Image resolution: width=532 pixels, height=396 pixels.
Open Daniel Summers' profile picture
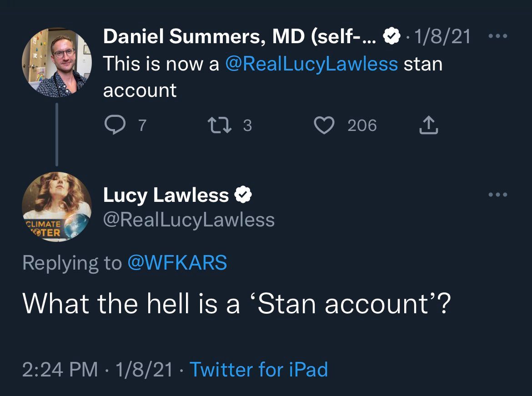[57, 62]
